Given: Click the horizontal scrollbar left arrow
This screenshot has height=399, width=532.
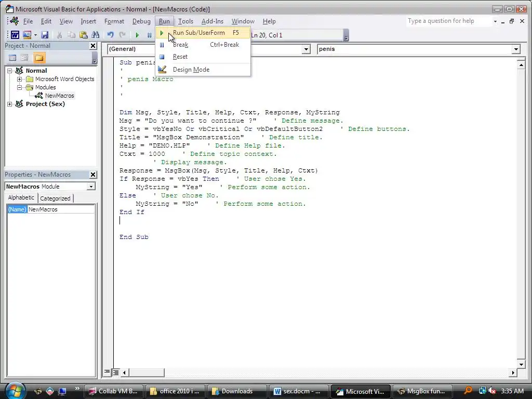Looking at the screenshot, I should pos(125,373).
